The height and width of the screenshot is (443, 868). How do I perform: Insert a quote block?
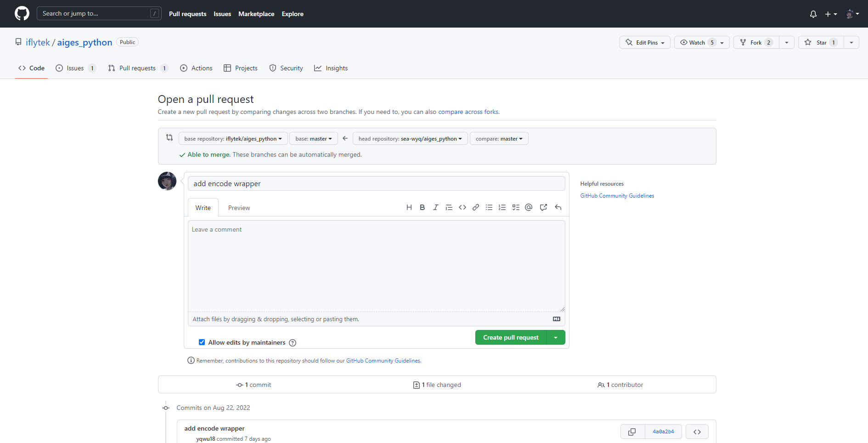[x=449, y=207]
